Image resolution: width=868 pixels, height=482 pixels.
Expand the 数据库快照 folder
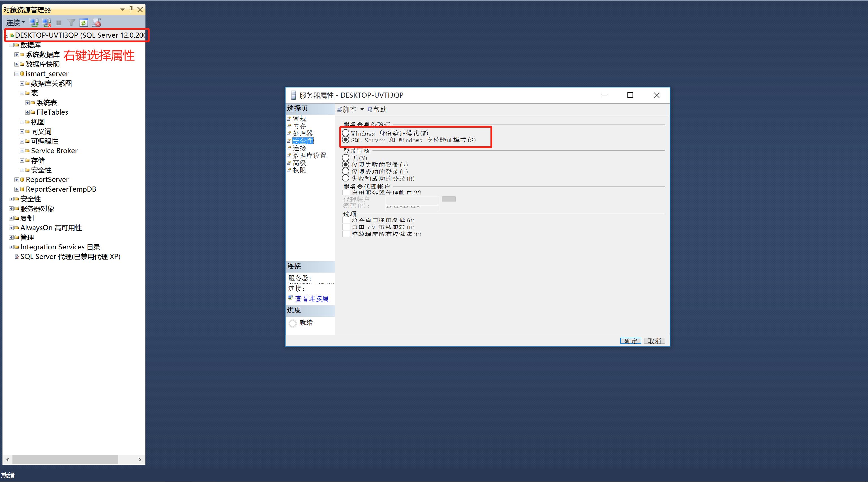click(16, 64)
